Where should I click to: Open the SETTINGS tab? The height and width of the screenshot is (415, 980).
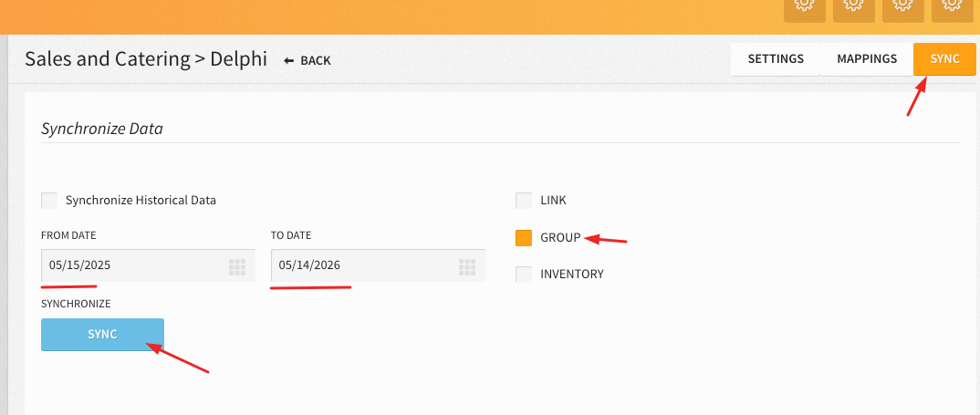point(776,59)
